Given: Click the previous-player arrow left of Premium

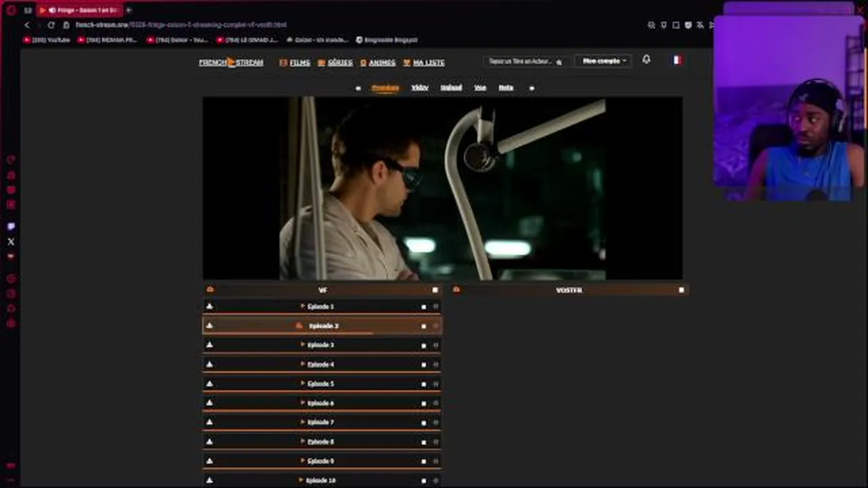Looking at the screenshot, I should point(358,88).
